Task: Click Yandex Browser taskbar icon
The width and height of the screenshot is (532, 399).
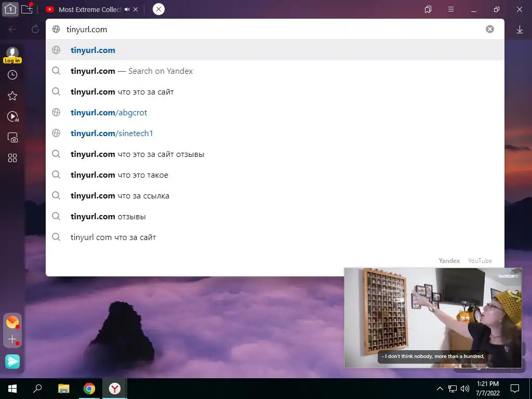Action: click(115, 389)
